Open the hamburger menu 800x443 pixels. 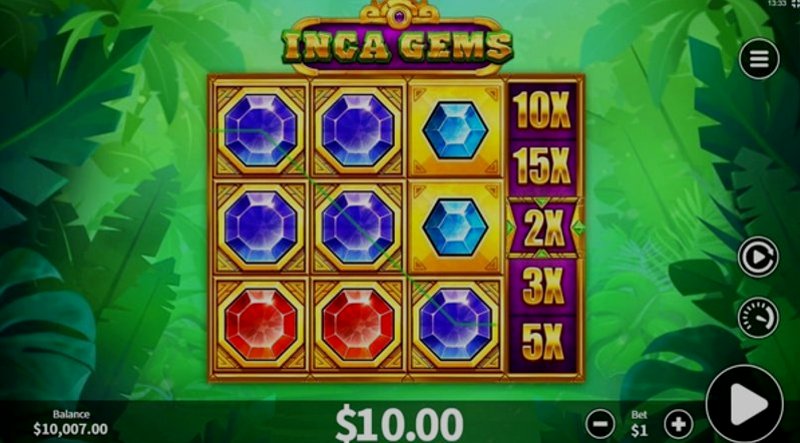759,59
